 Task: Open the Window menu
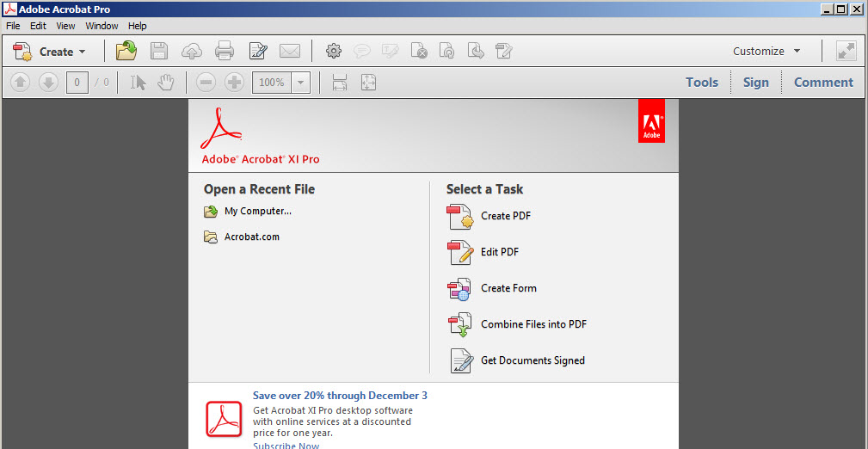102,26
